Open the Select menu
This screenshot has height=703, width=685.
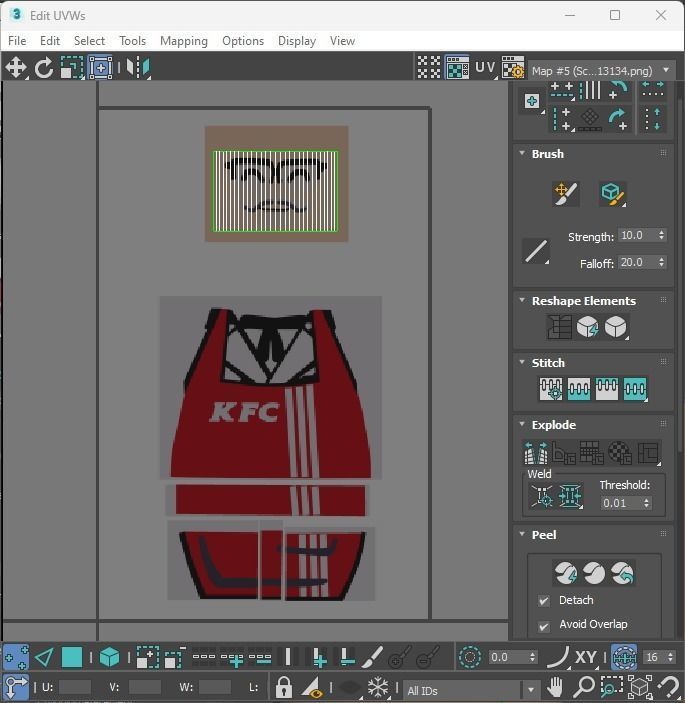[x=89, y=41]
